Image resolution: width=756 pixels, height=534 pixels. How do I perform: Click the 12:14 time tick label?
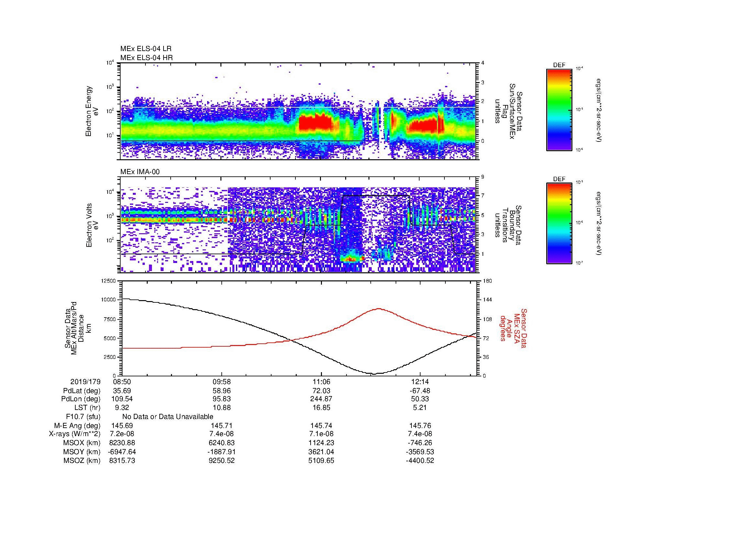(421, 382)
